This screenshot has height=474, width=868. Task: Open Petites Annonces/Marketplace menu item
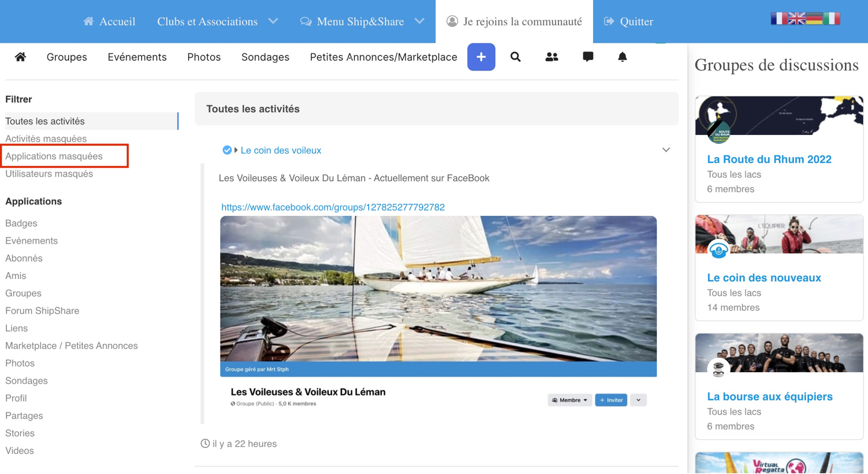(x=383, y=57)
